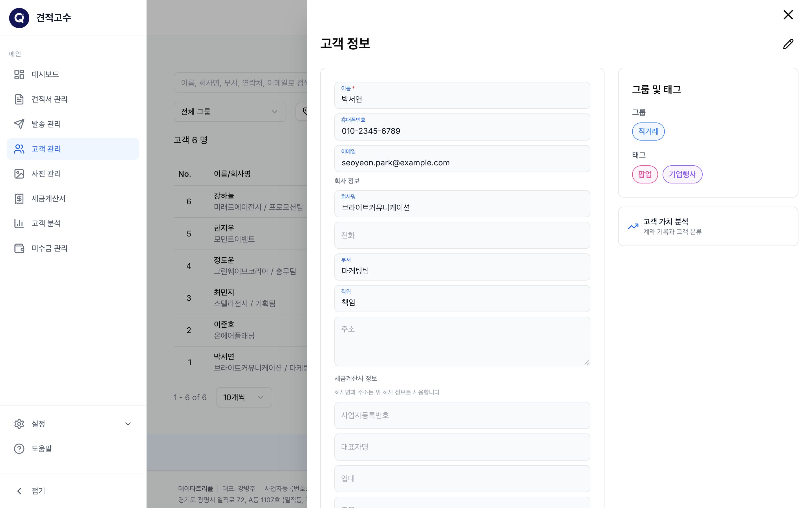The image size is (812, 508).
Task: Select customer row 한지우
Action: [x=240, y=233]
